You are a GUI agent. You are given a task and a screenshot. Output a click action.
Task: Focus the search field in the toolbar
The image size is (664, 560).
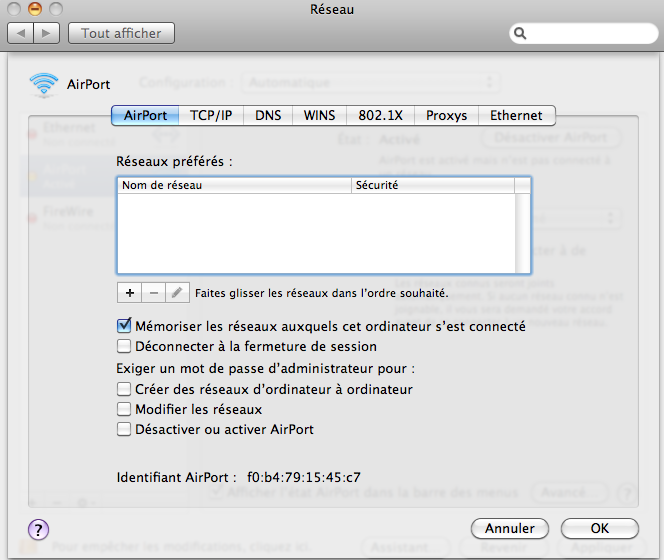pos(584,33)
